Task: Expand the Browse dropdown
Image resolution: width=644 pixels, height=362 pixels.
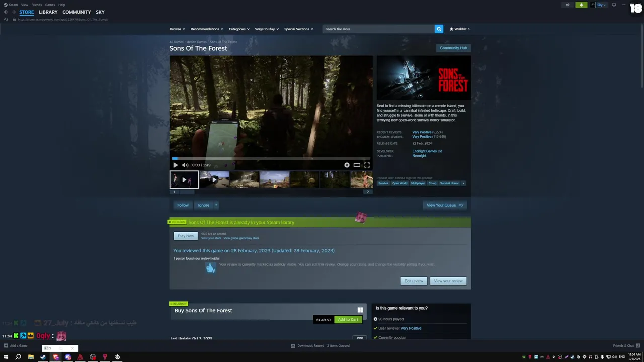Action: 177,29
